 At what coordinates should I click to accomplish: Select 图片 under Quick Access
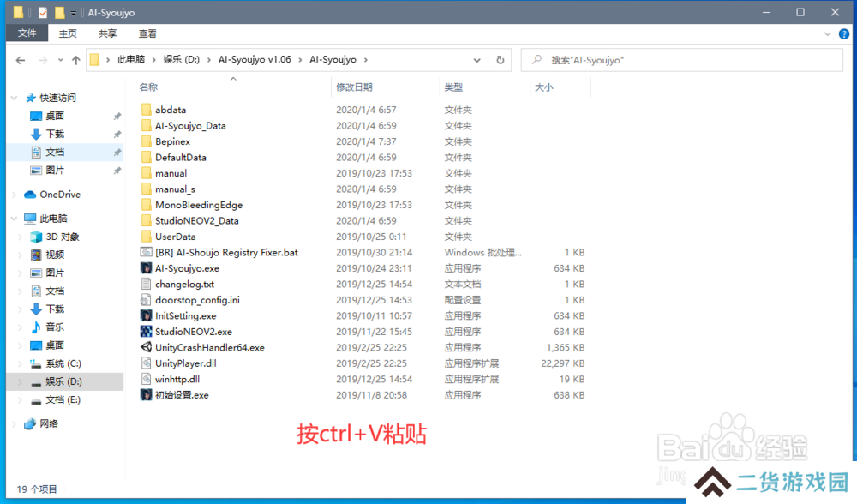(55, 170)
